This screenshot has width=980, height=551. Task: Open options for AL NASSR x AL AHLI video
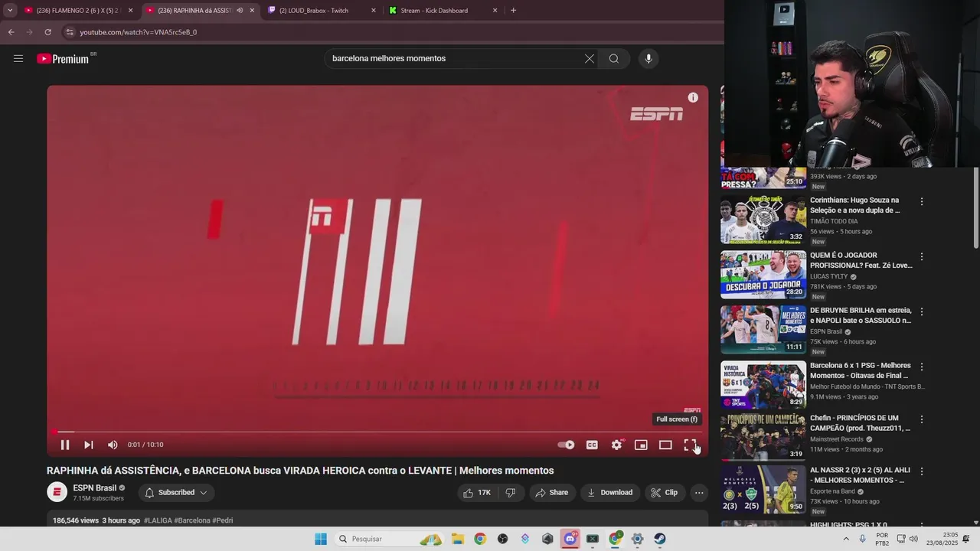(x=922, y=471)
